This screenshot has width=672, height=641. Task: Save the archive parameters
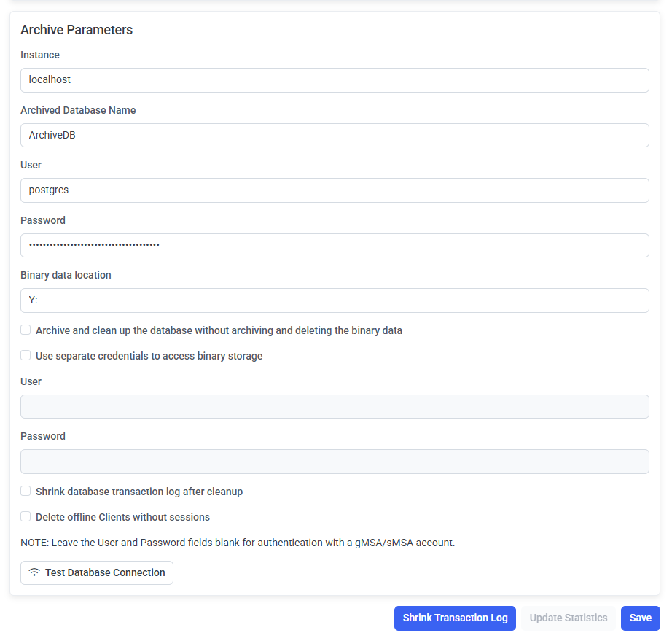tap(640, 618)
